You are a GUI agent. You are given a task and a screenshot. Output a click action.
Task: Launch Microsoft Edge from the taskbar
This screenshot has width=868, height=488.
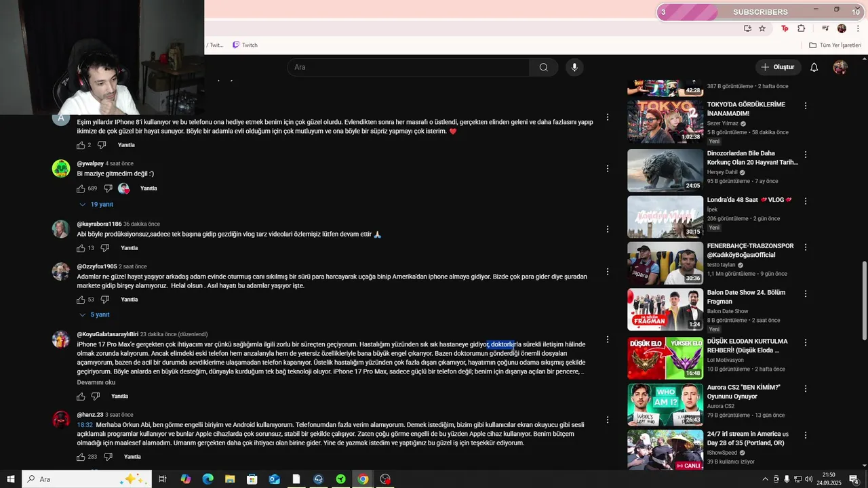point(208,479)
